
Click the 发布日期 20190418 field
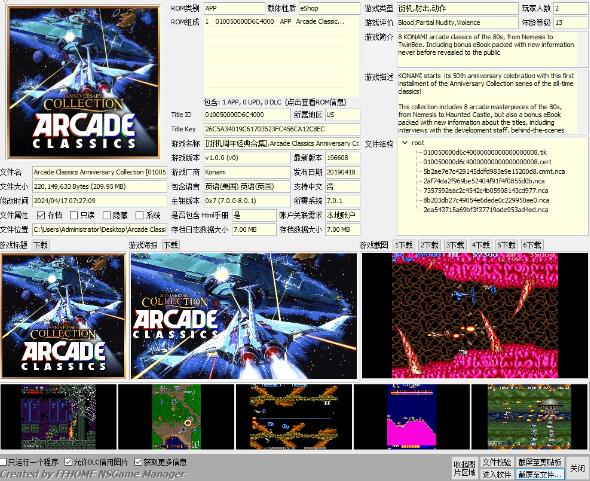343,172
